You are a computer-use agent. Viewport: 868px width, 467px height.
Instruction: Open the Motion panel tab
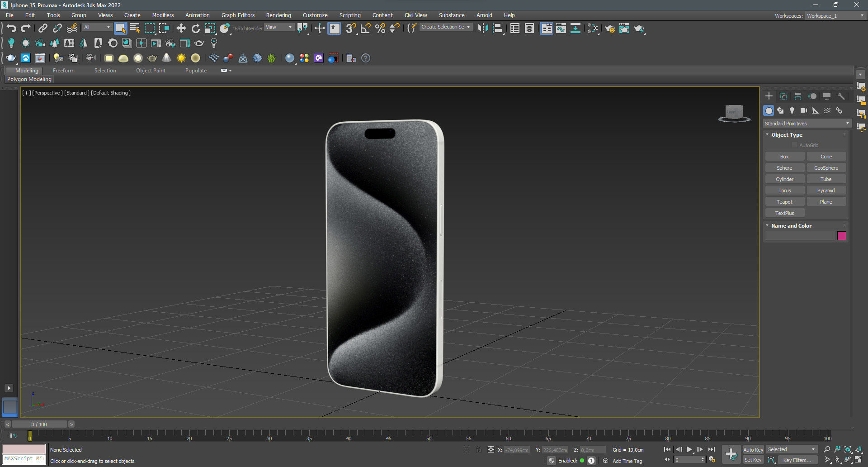tap(812, 96)
